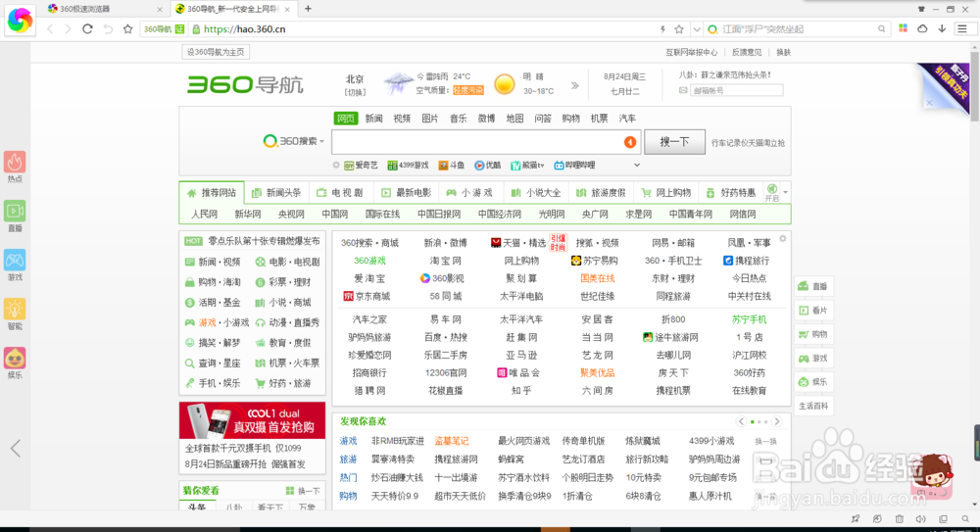980x532 pixels.
Task: Reload the page with refresh icon
Action: (87, 28)
